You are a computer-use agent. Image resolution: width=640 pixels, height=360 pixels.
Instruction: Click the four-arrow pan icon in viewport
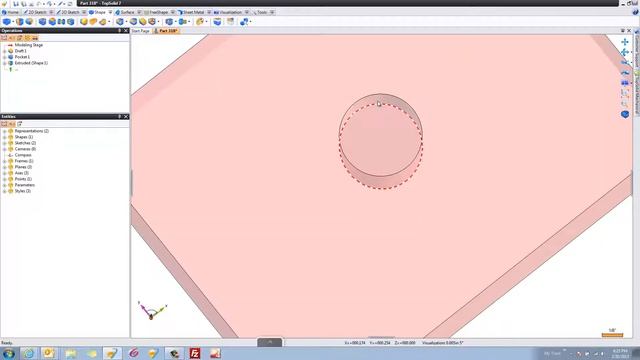624,42
